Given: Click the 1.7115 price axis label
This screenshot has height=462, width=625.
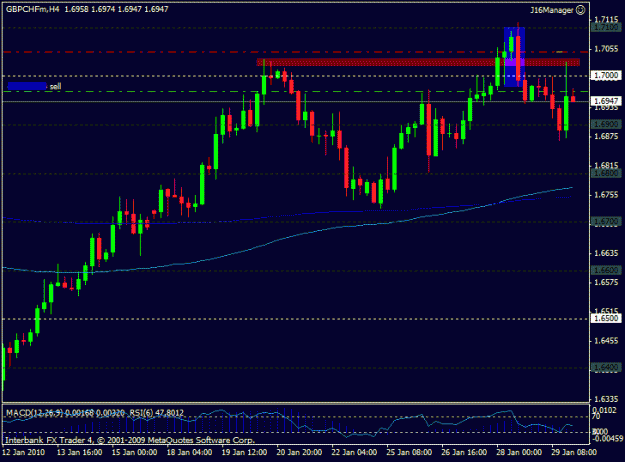Looking at the screenshot, I should (606, 19).
